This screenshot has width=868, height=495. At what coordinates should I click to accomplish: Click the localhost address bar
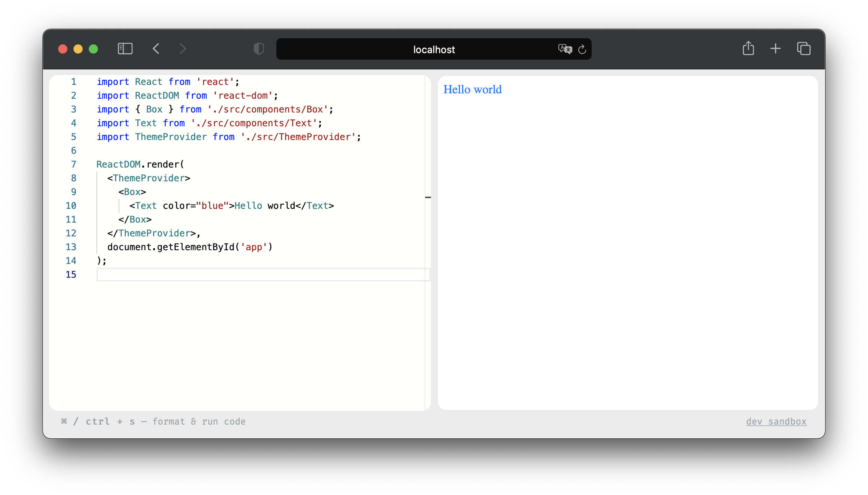tap(433, 49)
